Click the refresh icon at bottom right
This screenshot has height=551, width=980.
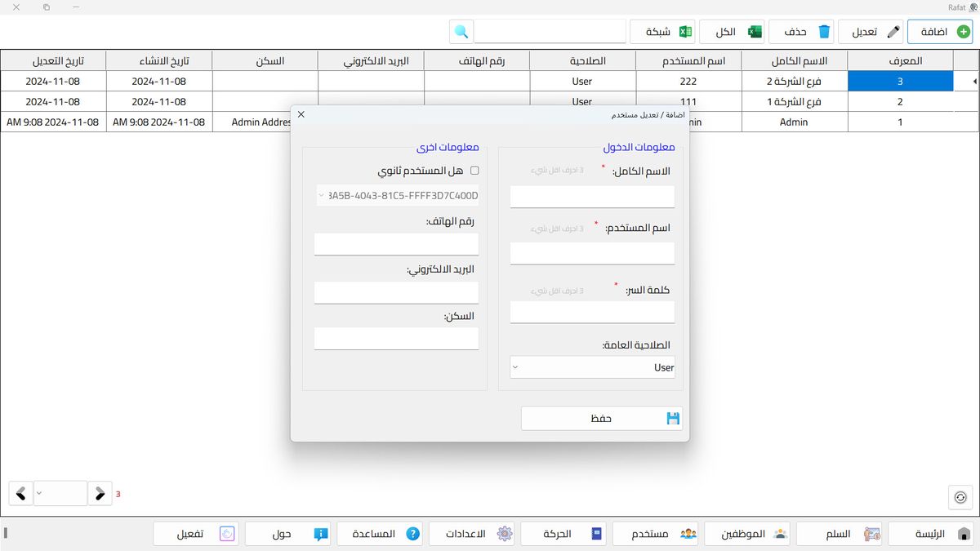click(960, 496)
